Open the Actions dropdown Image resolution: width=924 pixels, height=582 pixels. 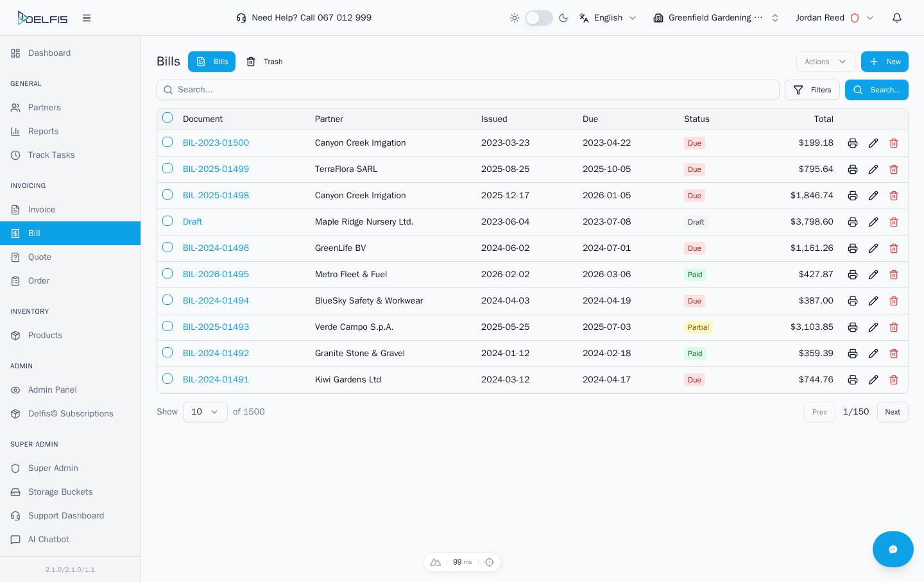(x=825, y=62)
